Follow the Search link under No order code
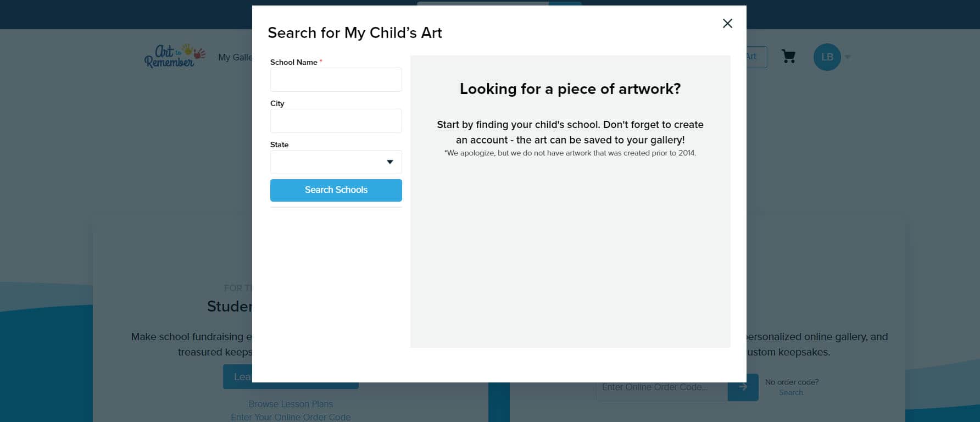The image size is (980, 422). [791, 392]
